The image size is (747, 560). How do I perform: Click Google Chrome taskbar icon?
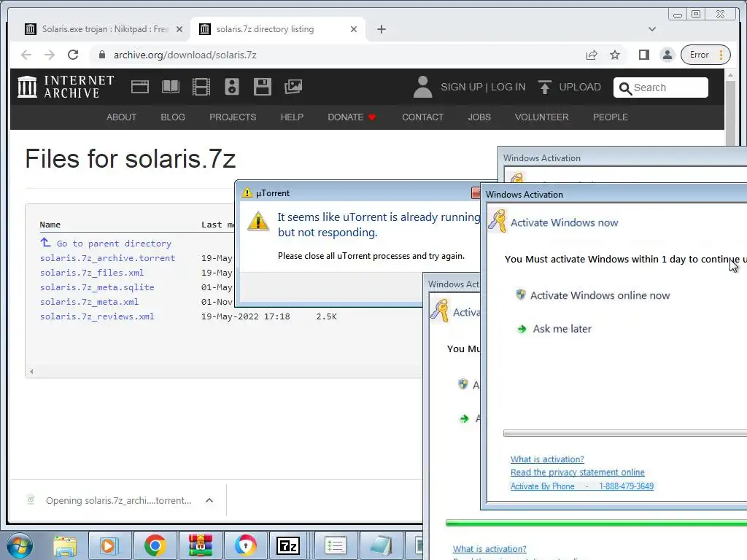coord(155,545)
